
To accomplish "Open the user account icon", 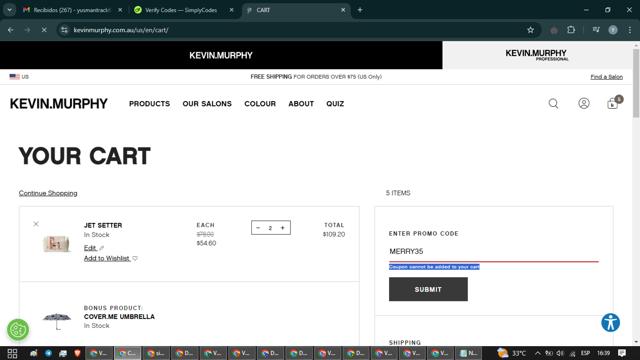I will pos(584,104).
